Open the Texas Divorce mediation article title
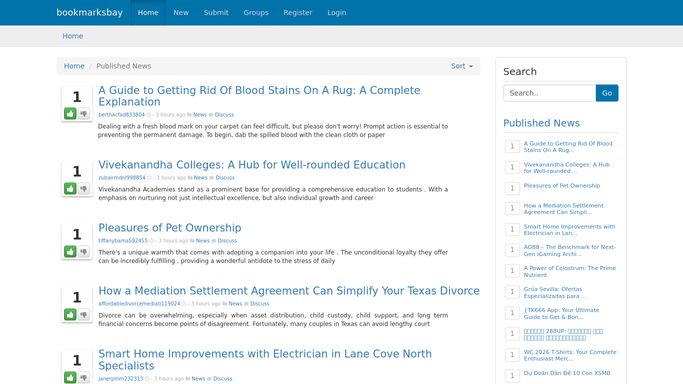This screenshot has width=683, height=384. pyautogui.click(x=289, y=291)
